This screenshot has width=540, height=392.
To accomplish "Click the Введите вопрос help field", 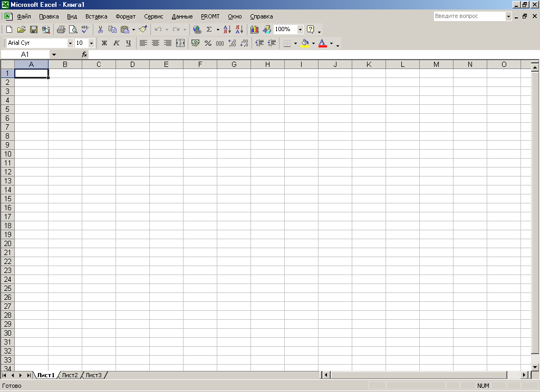I will 470,16.
